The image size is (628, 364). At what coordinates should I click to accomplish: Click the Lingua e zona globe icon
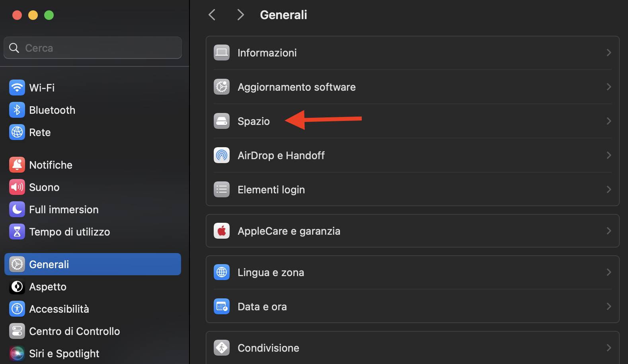[222, 272]
